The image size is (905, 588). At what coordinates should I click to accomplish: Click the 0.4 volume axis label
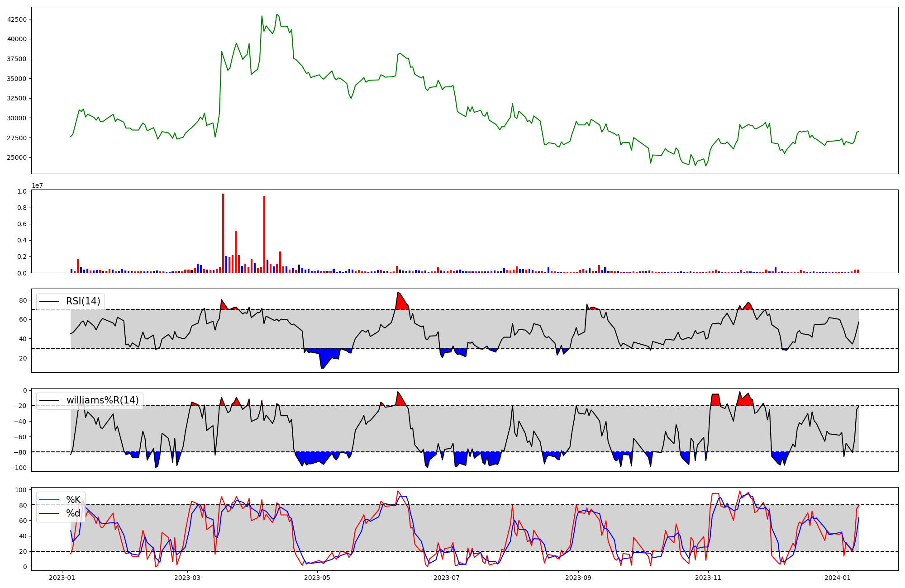[22, 240]
